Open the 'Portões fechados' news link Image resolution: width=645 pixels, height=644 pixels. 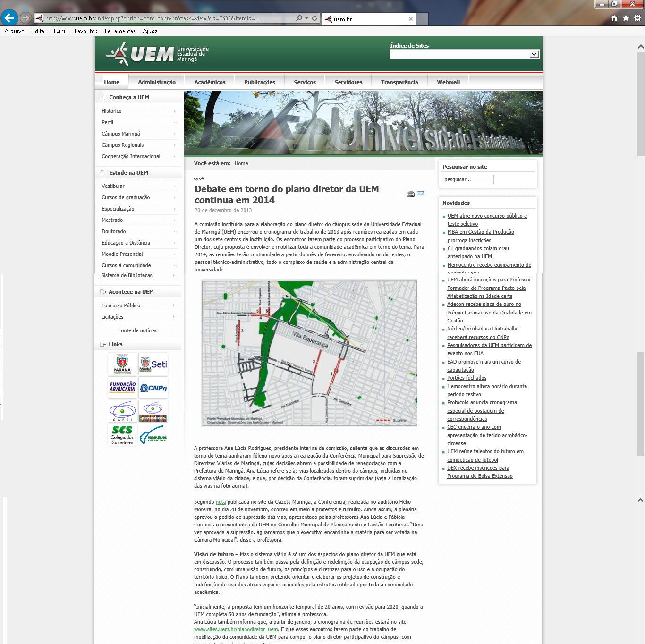(x=467, y=378)
